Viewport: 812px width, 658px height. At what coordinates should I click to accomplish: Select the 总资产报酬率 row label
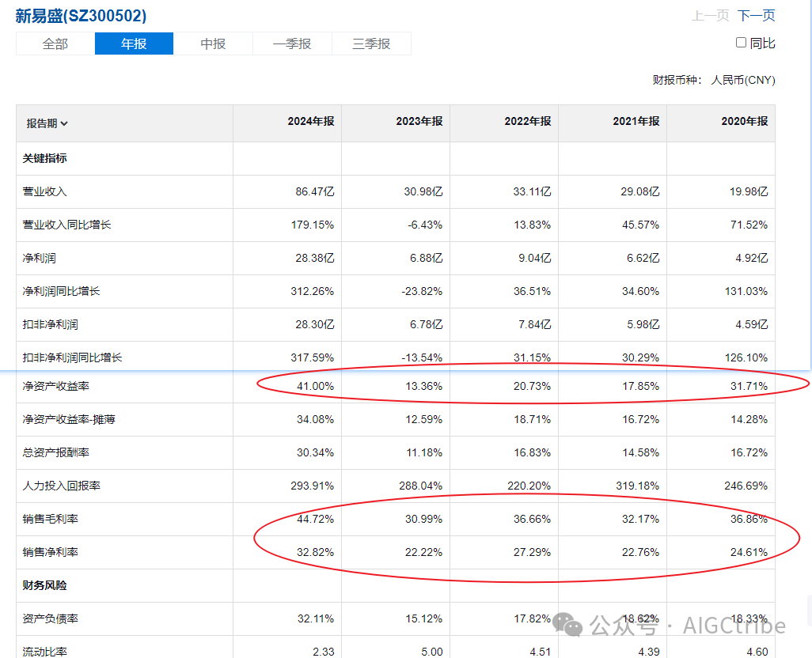[56, 452]
